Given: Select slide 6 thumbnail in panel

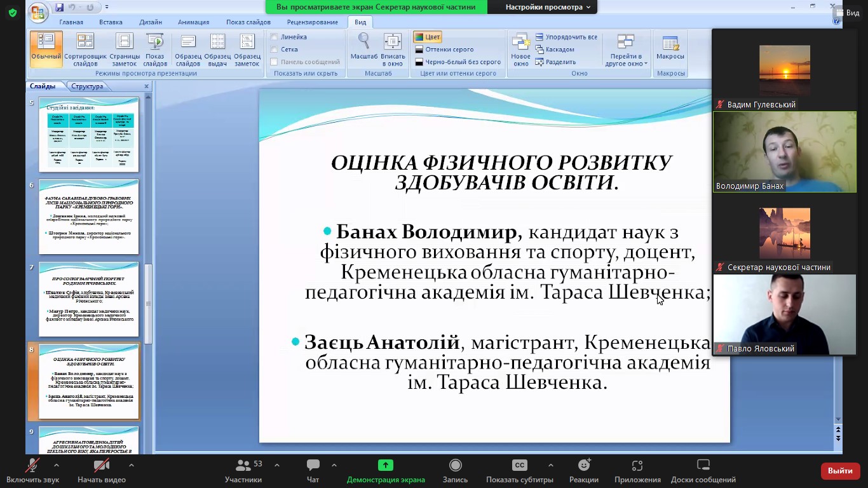Looking at the screenshot, I should [89, 217].
